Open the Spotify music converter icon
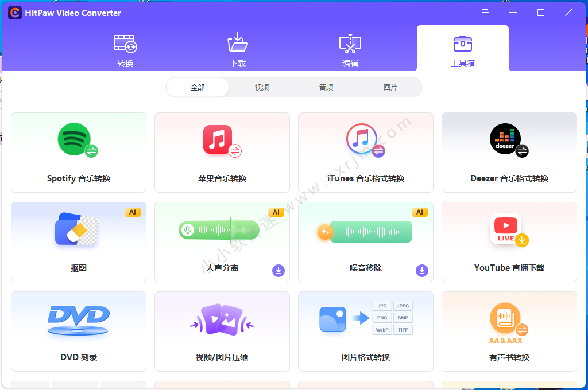The width and height of the screenshot is (588, 390). point(78,140)
